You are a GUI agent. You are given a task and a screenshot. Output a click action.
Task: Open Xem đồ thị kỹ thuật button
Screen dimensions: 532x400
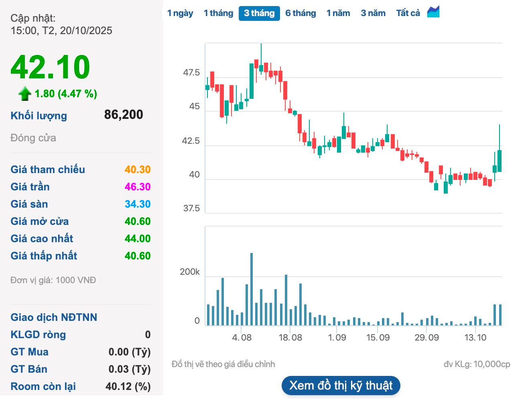tap(341, 386)
